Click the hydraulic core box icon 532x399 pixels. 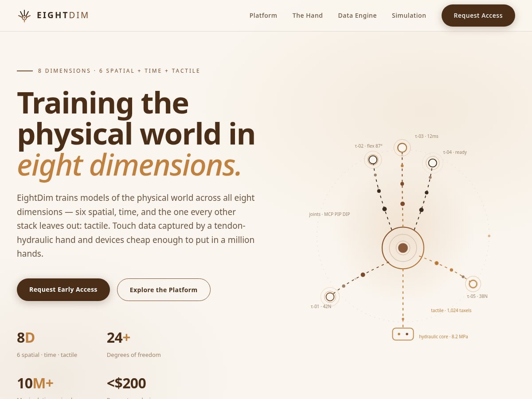pos(403,334)
